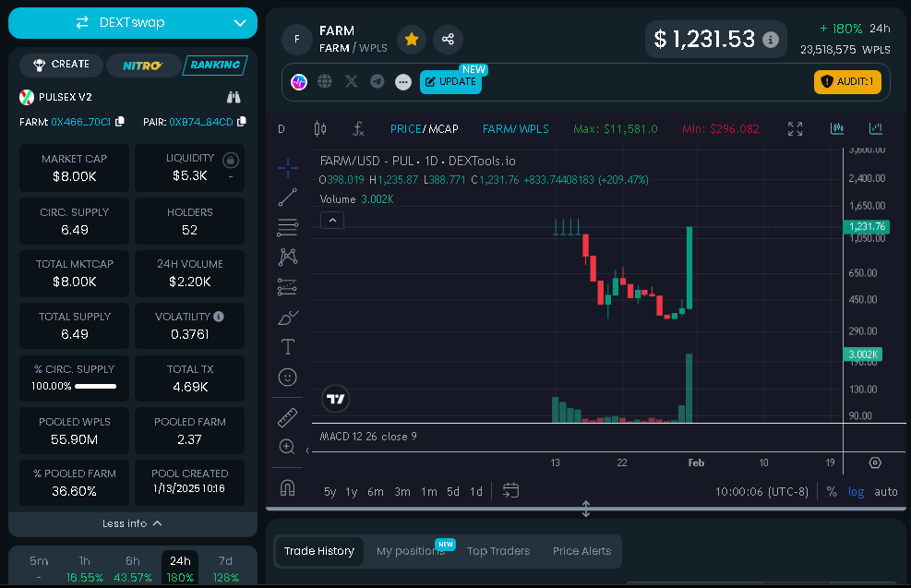
Task: Open the share pair icon
Action: point(448,40)
